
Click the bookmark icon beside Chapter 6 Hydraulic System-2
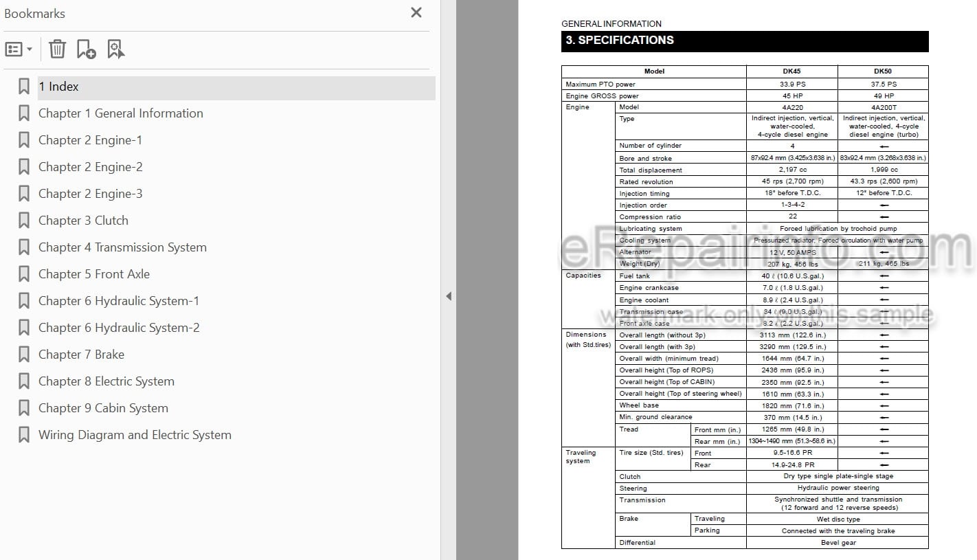(24, 328)
